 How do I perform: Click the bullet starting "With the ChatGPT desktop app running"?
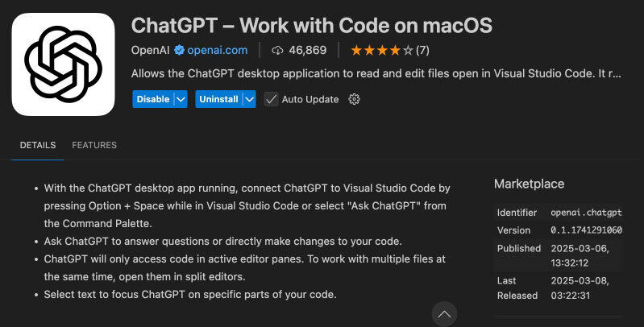247,205
